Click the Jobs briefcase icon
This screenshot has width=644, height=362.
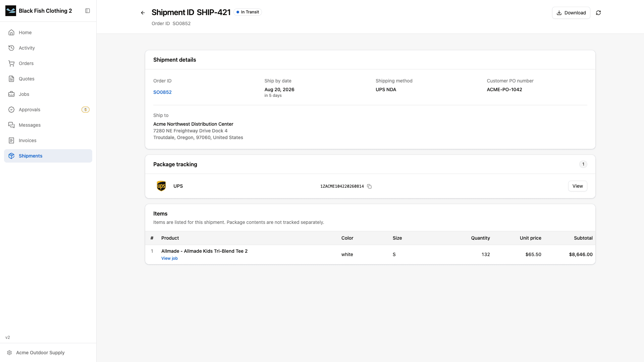point(11,94)
